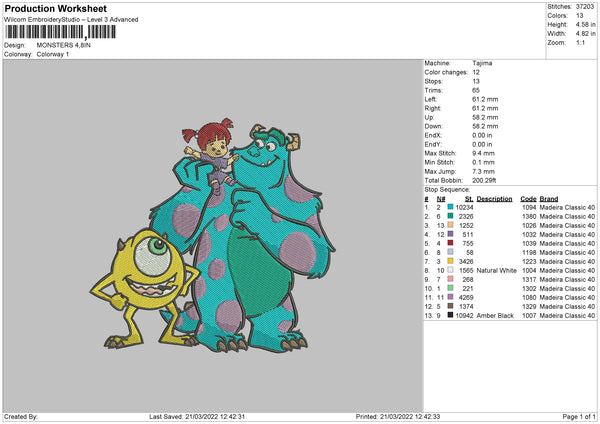Click 'Last Saved: 21/03/2022 12:42:31' footer text
This screenshot has height=424, width=600.
tap(197, 417)
